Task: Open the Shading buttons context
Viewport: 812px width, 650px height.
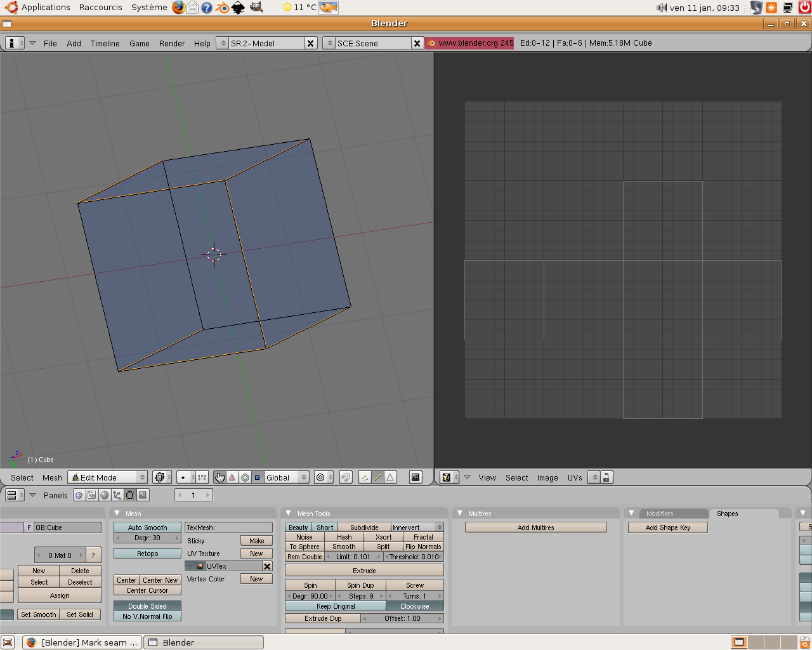Action: pos(104,495)
